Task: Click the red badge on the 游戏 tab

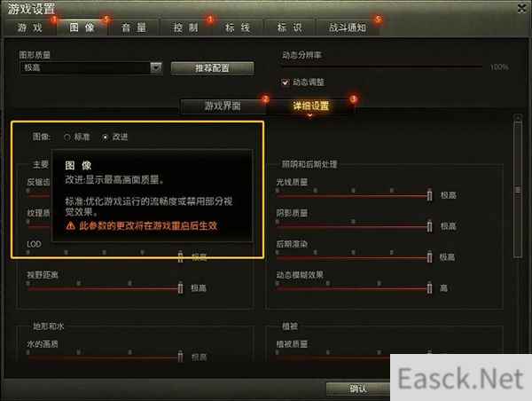Action: tap(53, 20)
